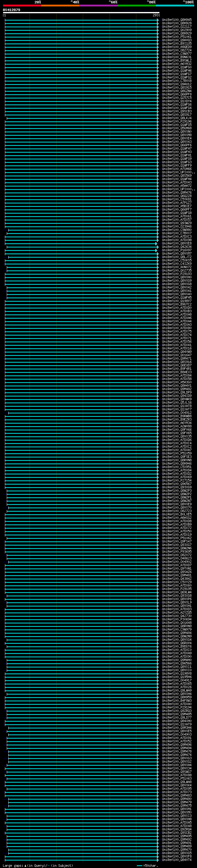
Task: Click the alignment bar for UniRef100_Q8H929
Action: click(82, 33)
